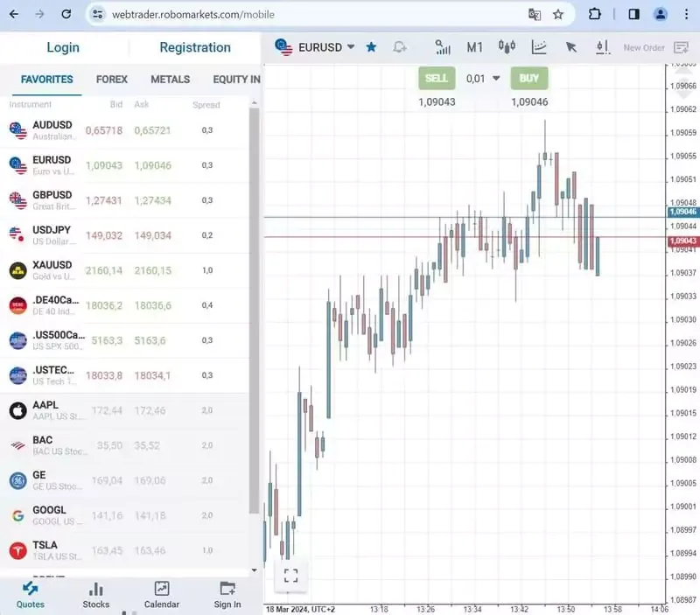Switch to FOREX tab

coord(112,80)
